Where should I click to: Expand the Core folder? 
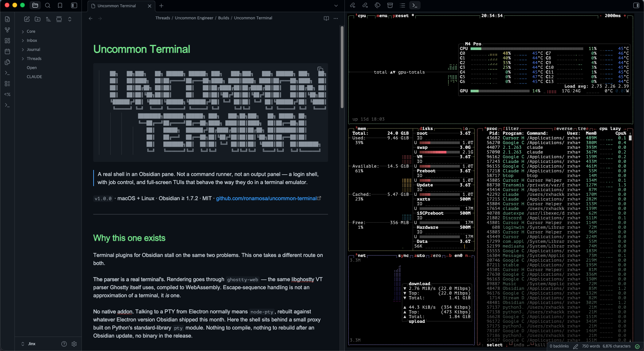tap(31, 31)
